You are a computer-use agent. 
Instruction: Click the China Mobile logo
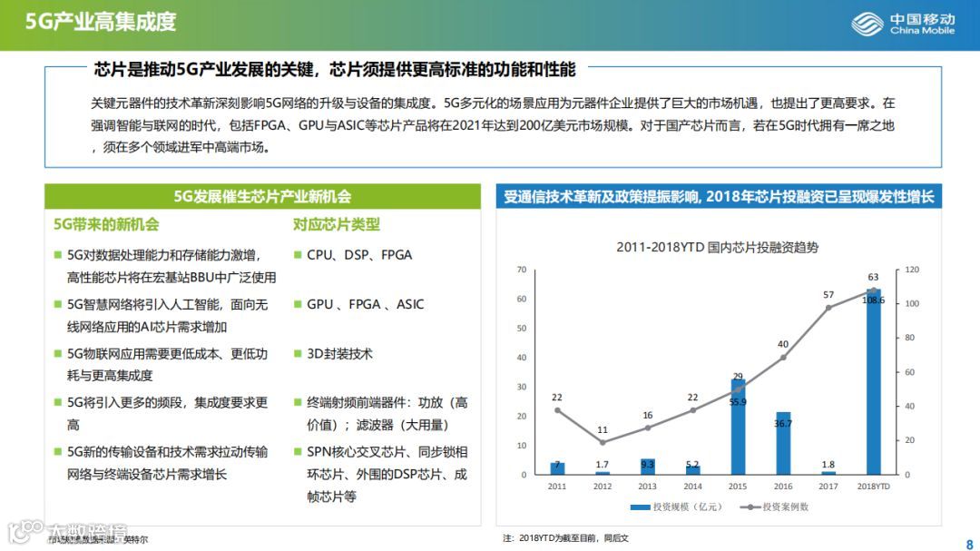click(x=903, y=25)
